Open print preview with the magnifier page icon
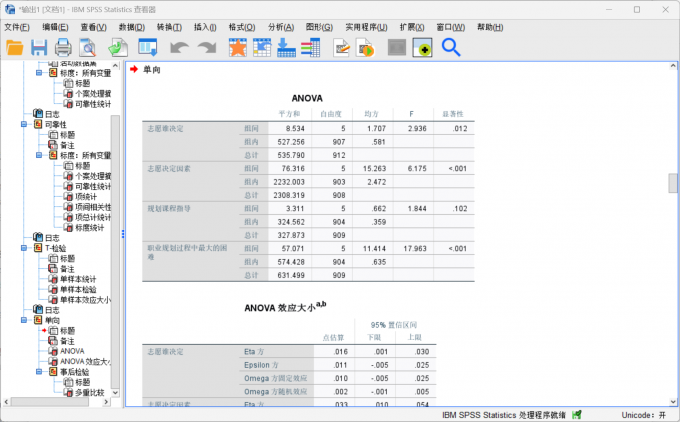This screenshot has width=680, height=422. [x=88, y=48]
